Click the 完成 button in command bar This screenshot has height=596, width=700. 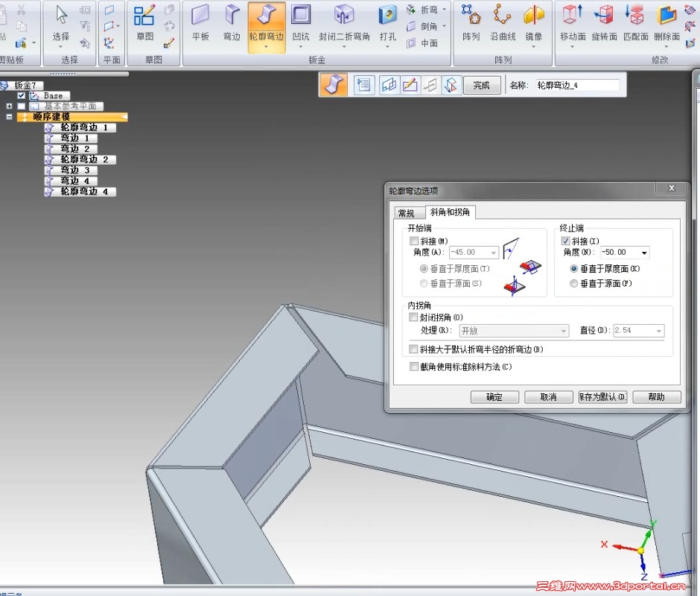[482, 85]
